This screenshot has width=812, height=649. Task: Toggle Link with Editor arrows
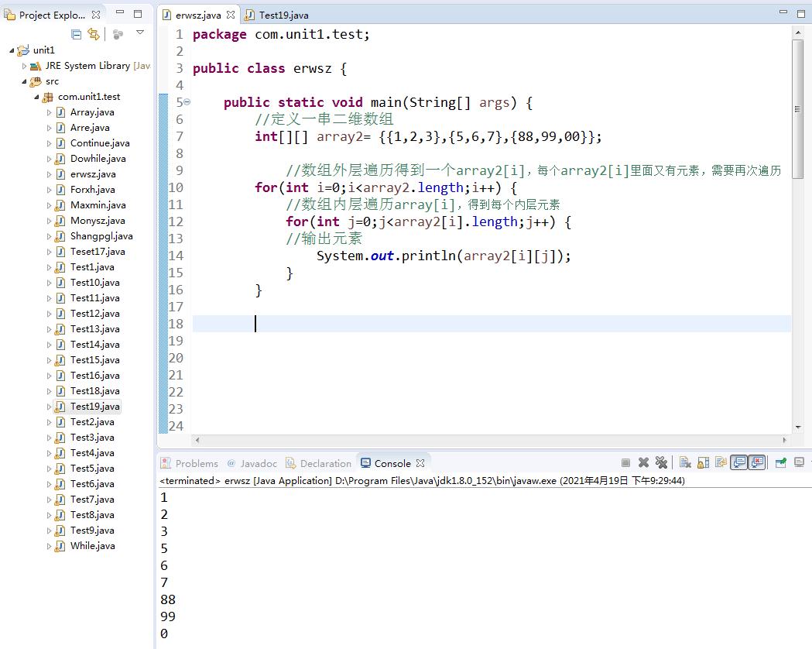pos(93,34)
